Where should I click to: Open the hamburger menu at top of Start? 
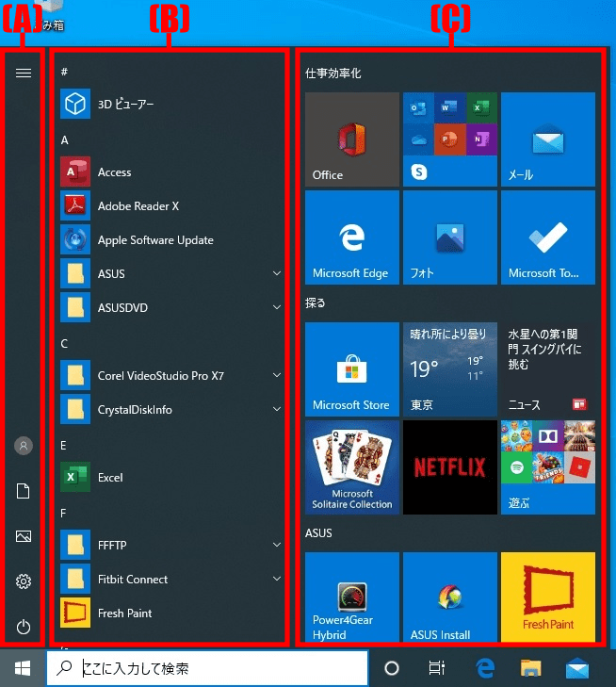tap(24, 73)
